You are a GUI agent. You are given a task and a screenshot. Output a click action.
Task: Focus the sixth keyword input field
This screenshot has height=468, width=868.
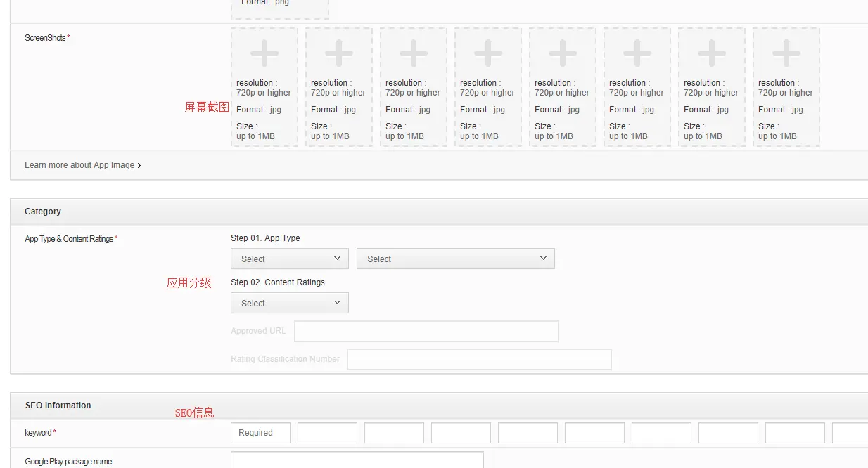(594, 433)
